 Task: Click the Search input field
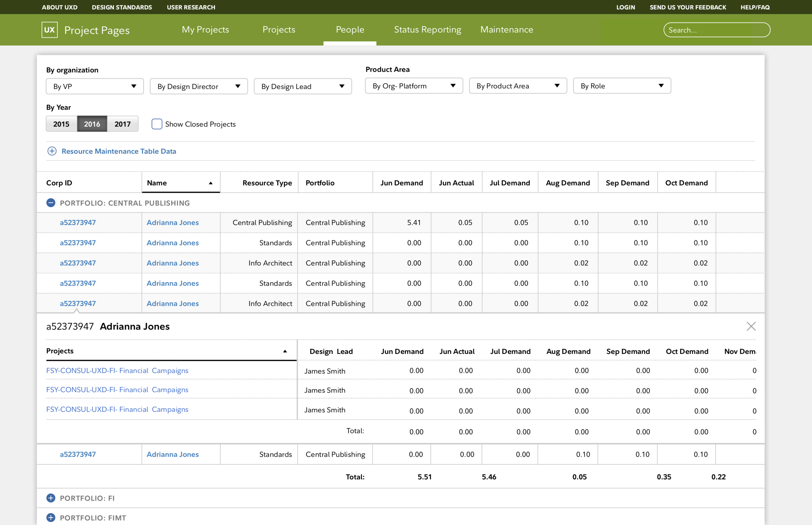click(717, 30)
